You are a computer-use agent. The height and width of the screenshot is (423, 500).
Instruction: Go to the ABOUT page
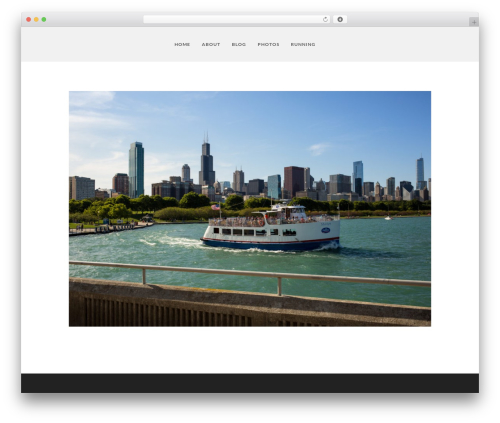pos(211,44)
